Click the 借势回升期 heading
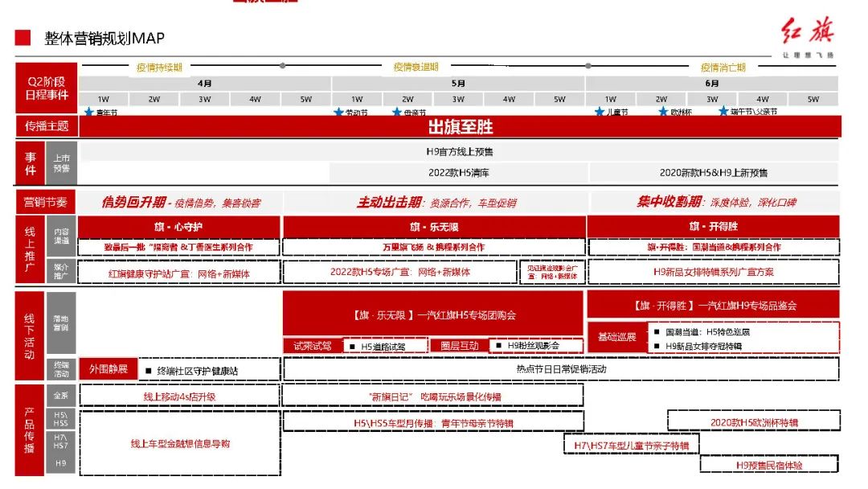The width and height of the screenshot is (868, 489). tap(133, 202)
